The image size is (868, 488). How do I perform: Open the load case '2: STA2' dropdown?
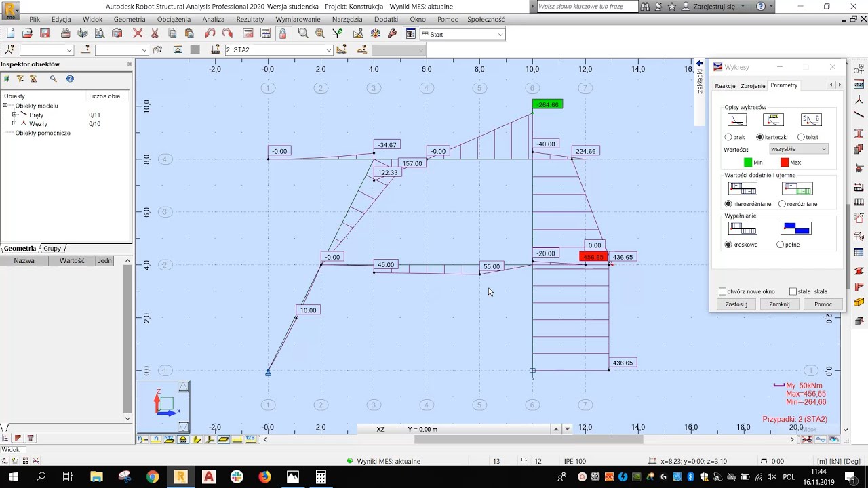point(278,50)
